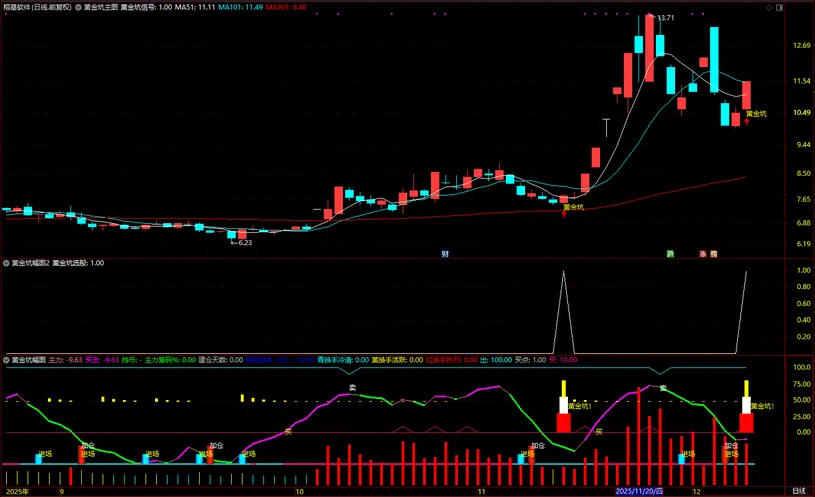Click 25.00 on the lower indicator axis
815x497 pixels.
tap(802, 417)
